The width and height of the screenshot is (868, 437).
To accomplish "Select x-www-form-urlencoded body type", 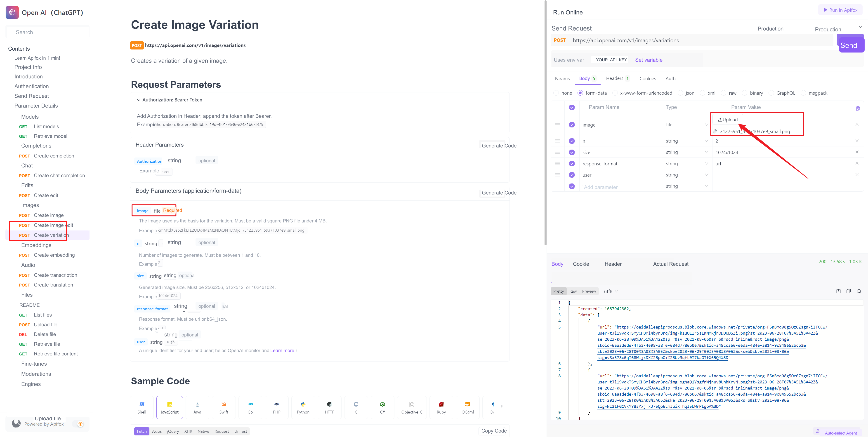I will (615, 93).
